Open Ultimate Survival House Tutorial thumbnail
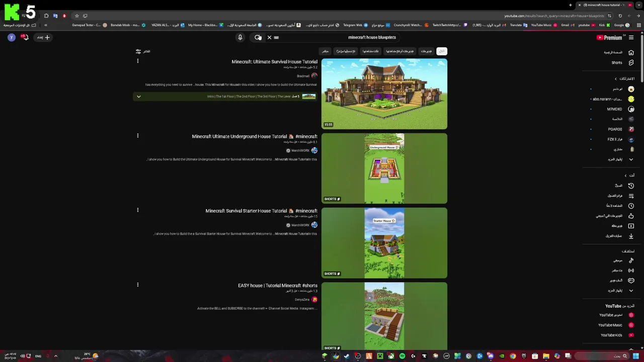 (384, 94)
